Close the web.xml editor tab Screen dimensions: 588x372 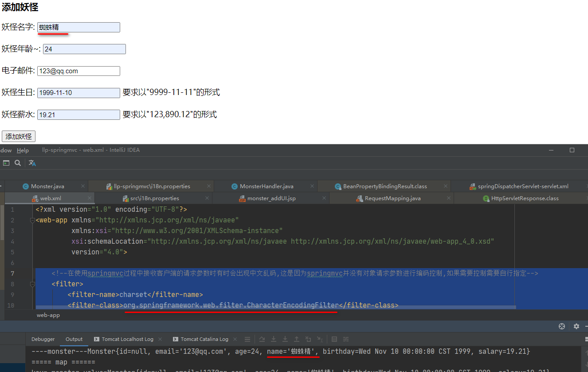89,198
